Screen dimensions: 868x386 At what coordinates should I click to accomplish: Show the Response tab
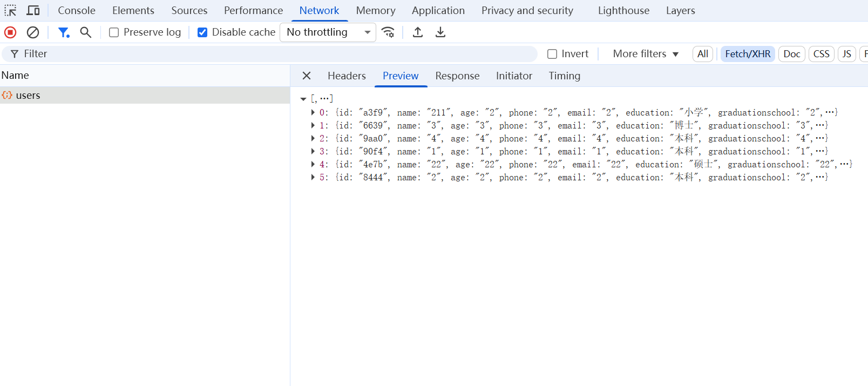point(458,76)
